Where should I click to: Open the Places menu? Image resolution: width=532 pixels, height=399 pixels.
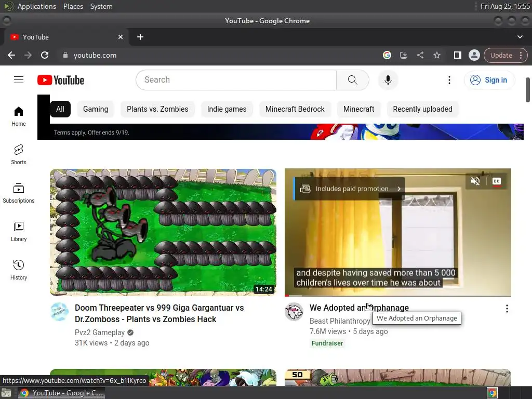coord(73,6)
